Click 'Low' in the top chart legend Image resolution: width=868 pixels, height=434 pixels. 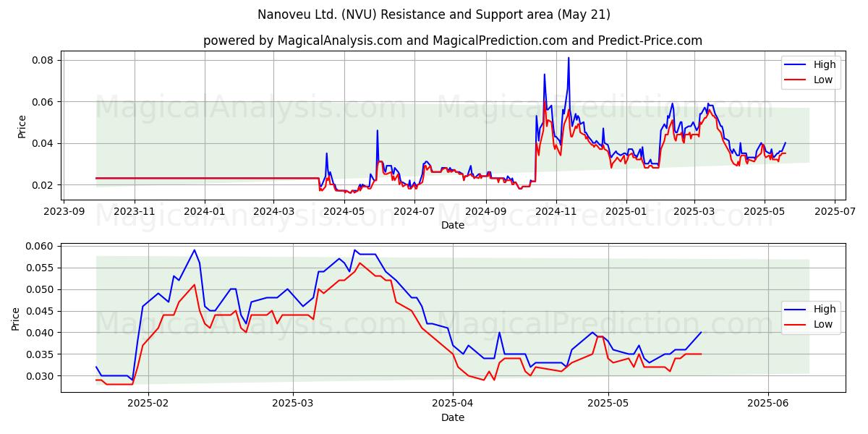(824, 80)
